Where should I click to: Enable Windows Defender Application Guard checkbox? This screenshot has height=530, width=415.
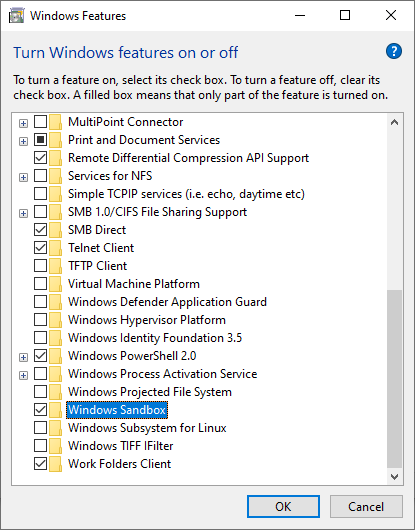tap(41, 302)
